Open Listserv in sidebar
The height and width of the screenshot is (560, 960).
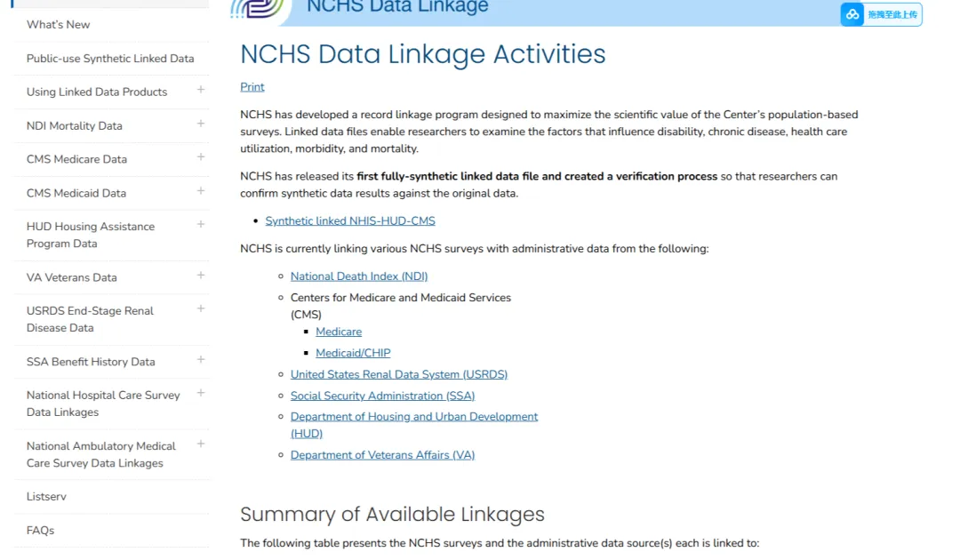[46, 496]
